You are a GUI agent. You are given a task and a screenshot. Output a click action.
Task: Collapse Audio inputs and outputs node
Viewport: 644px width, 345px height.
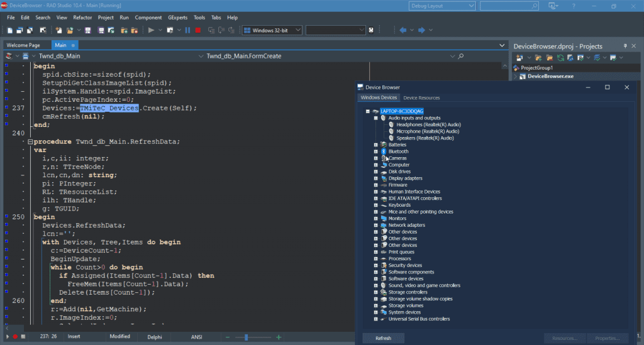[x=376, y=118]
